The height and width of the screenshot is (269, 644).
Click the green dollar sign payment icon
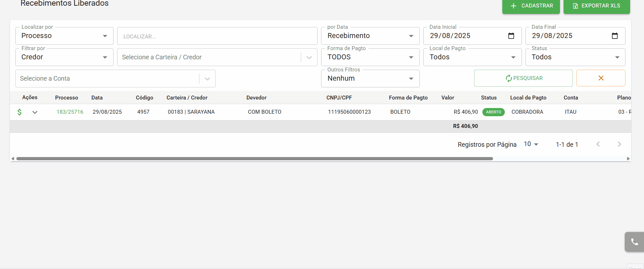[x=20, y=112]
